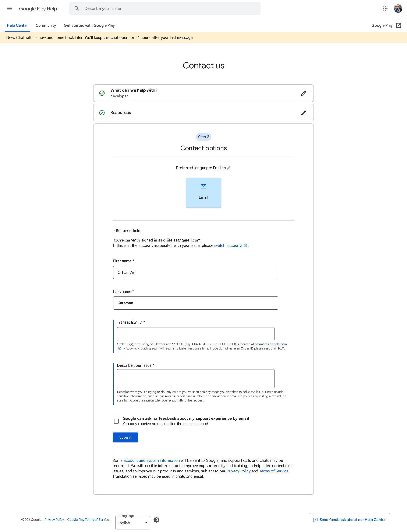Screen dimensions: 407x532
Task: Click the feedback speech bubble icon
Action: tap(315, 520)
